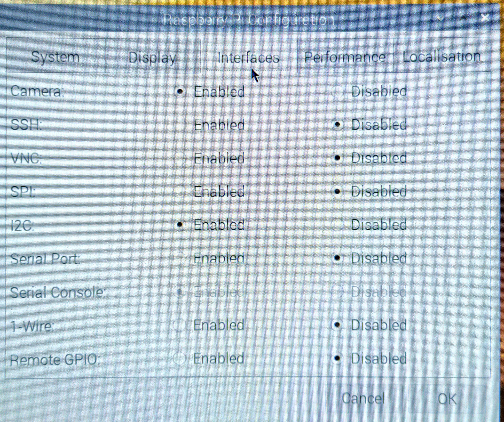Image resolution: width=504 pixels, height=422 pixels.
Task: Select Disabled for Remote GPIO
Action: point(337,358)
